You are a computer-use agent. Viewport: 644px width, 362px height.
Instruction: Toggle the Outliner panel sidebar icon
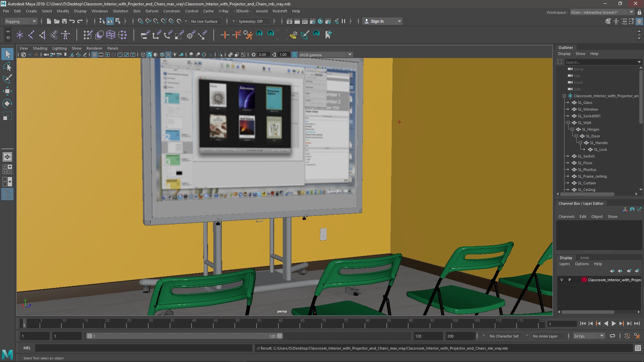(x=7, y=194)
